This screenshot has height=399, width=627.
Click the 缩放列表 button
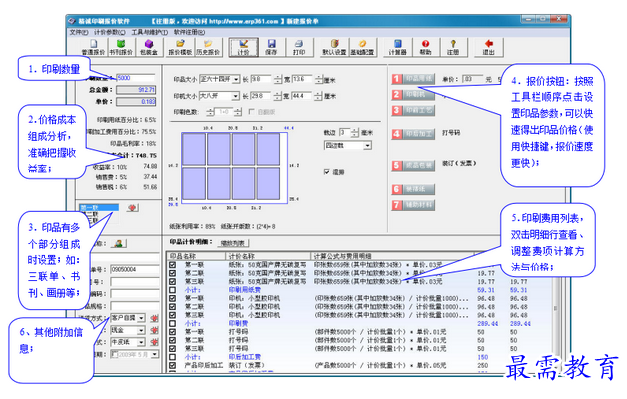tap(234, 243)
